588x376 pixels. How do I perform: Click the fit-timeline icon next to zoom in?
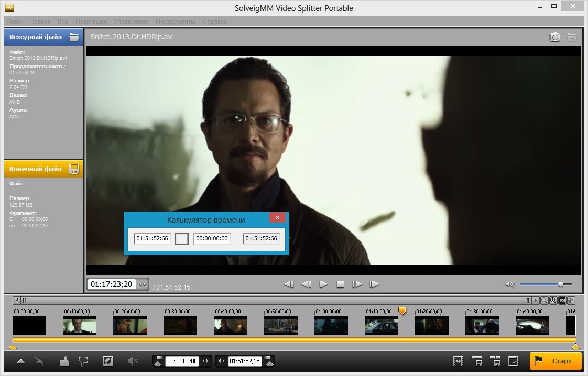[562, 301]
